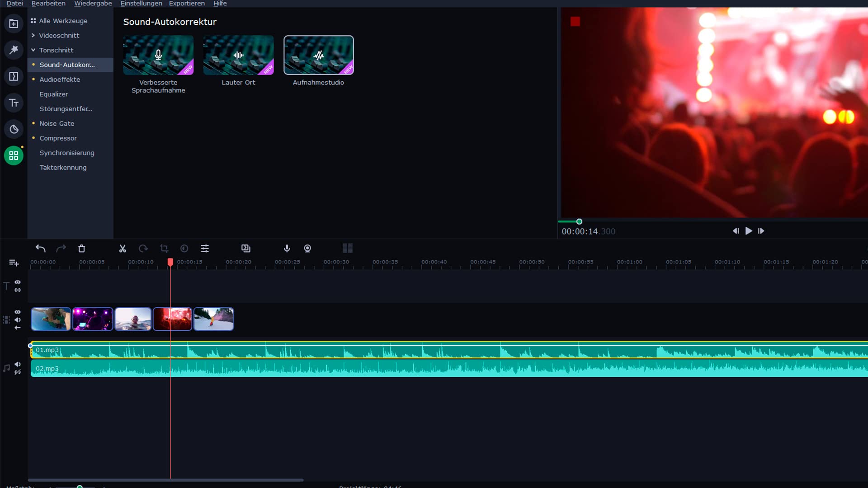The height and width of the screenshot is (488, 868).
Task: Add a new track to timeline
Action: 14,263
